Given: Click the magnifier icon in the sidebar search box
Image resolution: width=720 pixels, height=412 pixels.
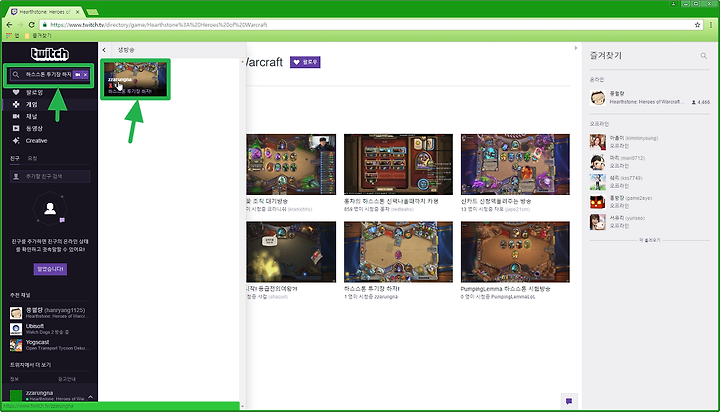Looking at the screenshot, I should point(16,74).
